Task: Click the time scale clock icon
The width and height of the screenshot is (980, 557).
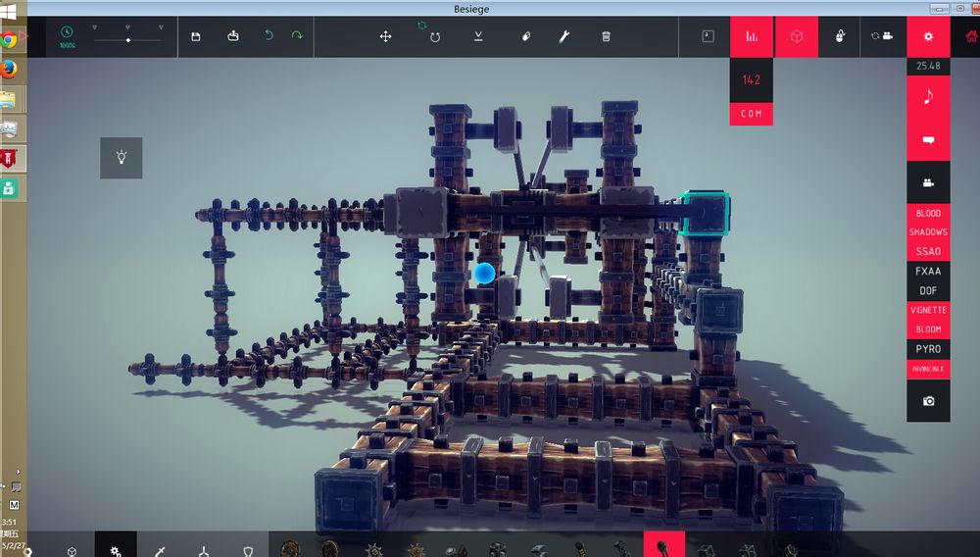Action: coord(67,32)
